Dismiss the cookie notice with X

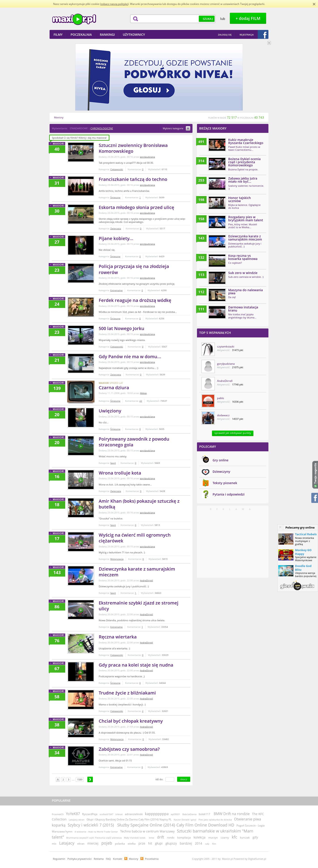pos(314,4)
